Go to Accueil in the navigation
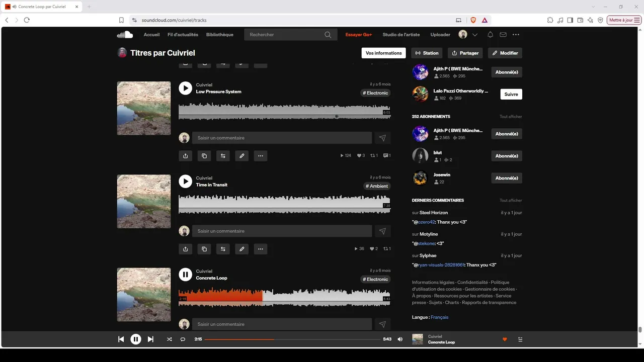 151,35
